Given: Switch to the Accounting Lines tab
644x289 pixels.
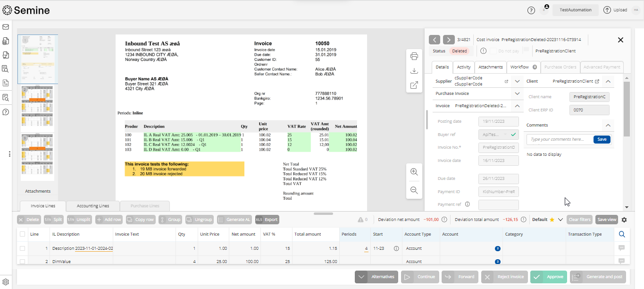Looking at the screenshot, I should (x=93, y=206).
